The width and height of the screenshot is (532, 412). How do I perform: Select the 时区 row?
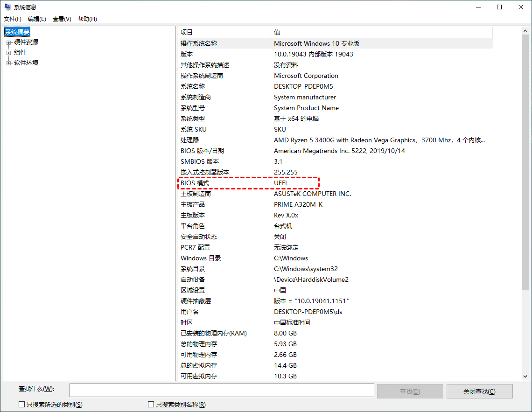tap(335, 322)
